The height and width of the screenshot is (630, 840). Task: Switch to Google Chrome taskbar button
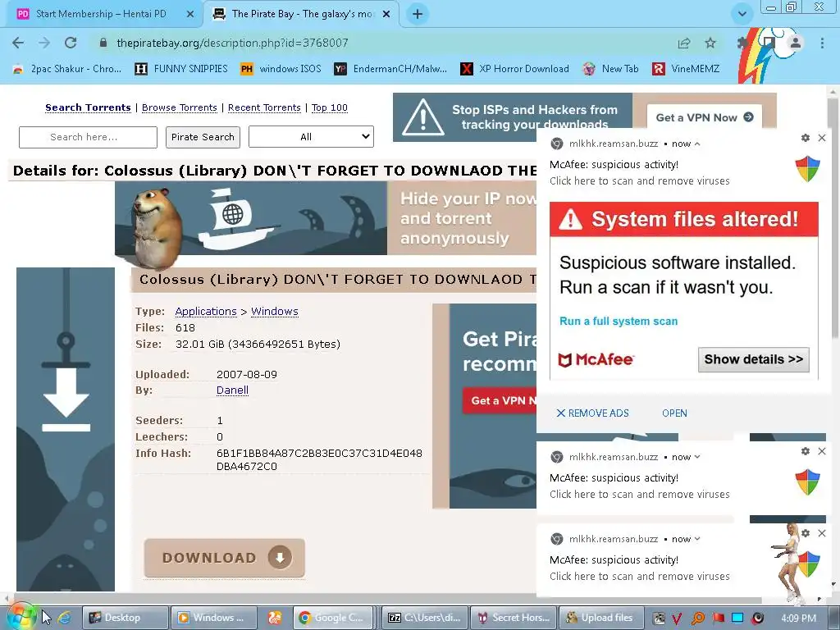pyautogui.click(x=334, y=618)
